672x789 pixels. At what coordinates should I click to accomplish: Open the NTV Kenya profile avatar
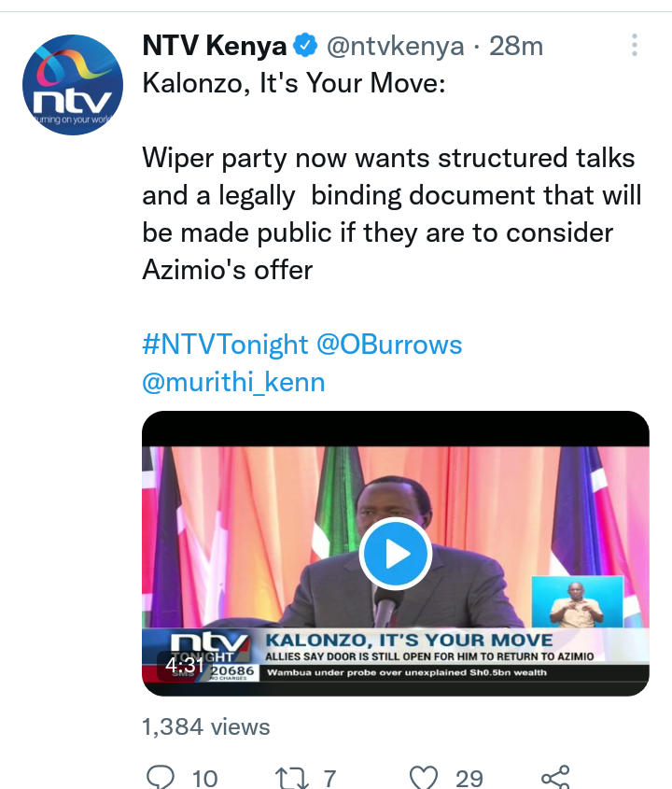(x=73, y=85)
